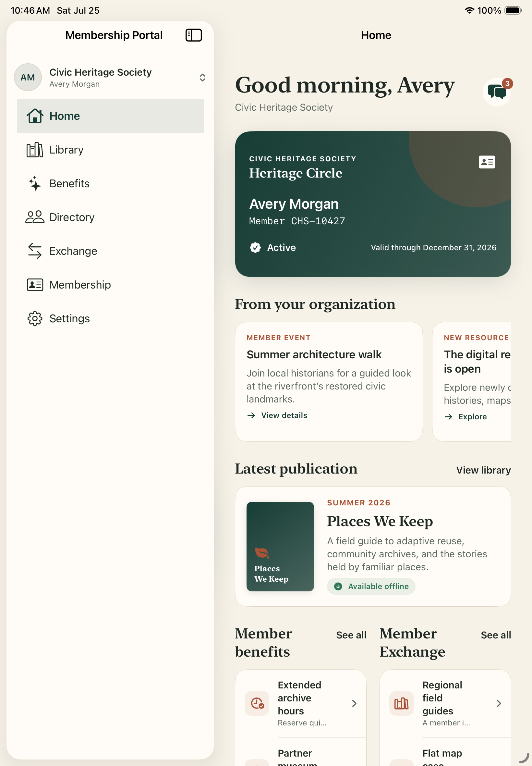Viewport: 532px width, 766px height.
Task: Click the Wi-Fi status icon
Action: 469,10
